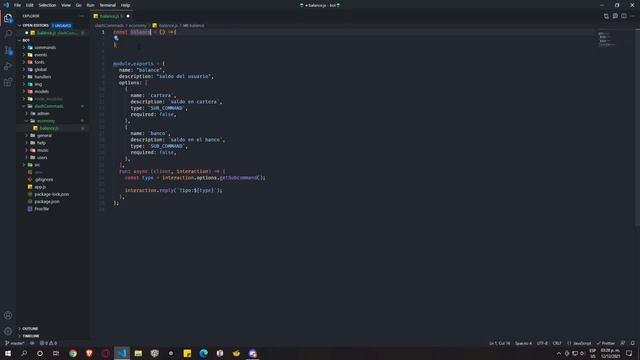Screen dimensions: 640x360
Task: Select the JavaScript language mode
Action: coord(579,343)
